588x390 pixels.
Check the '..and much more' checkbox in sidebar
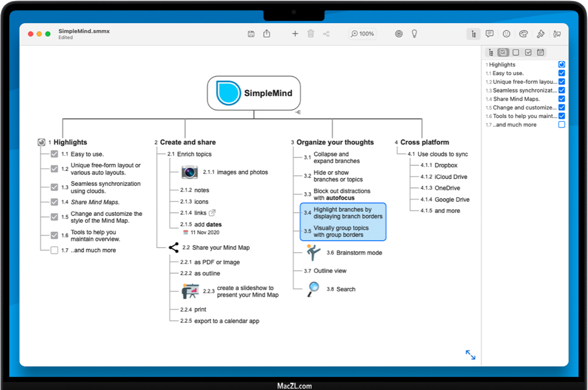pos(561,124)
